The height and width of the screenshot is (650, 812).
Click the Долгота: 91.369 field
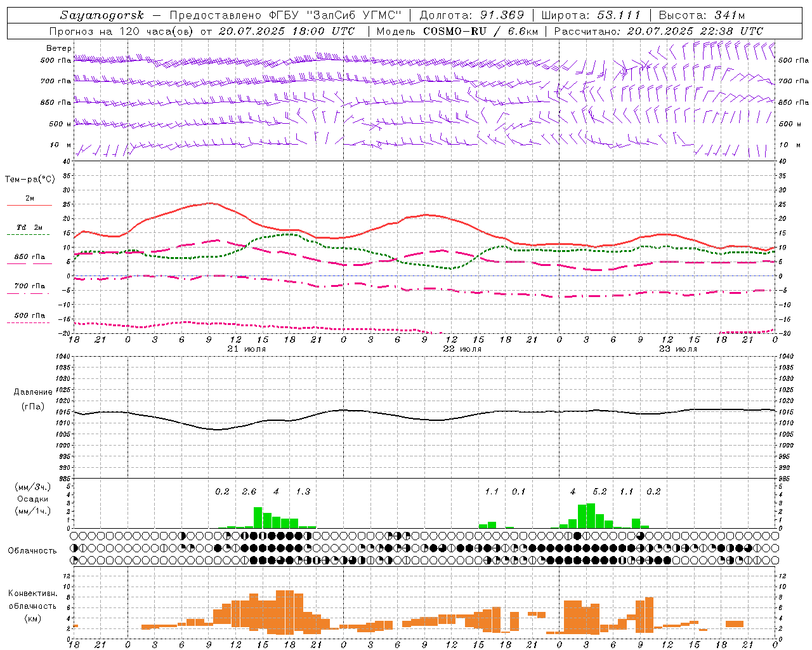pos(471,15)
